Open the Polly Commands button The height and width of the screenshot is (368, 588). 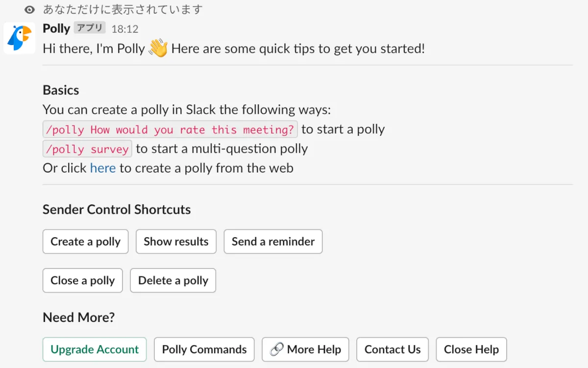[204, 349]
